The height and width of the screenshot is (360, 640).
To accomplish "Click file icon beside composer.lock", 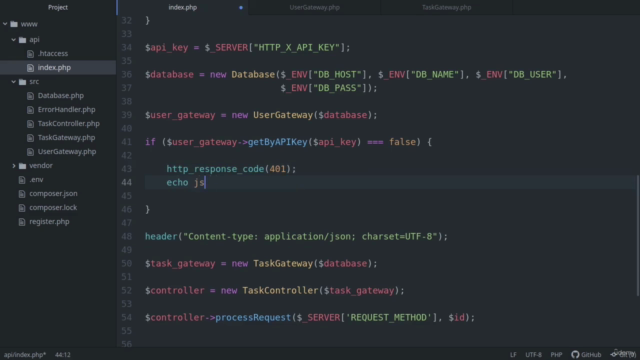I will click(x=22, y=208).
